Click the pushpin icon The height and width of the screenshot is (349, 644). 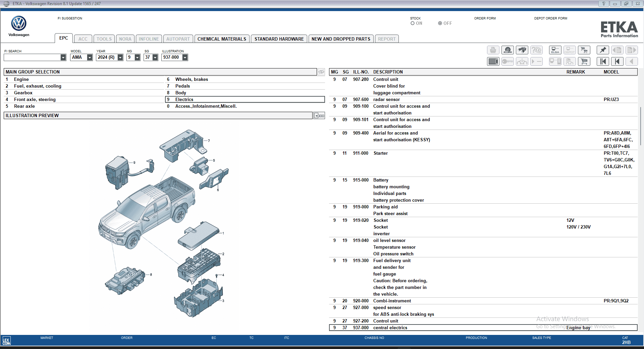[x=603, y=50]
